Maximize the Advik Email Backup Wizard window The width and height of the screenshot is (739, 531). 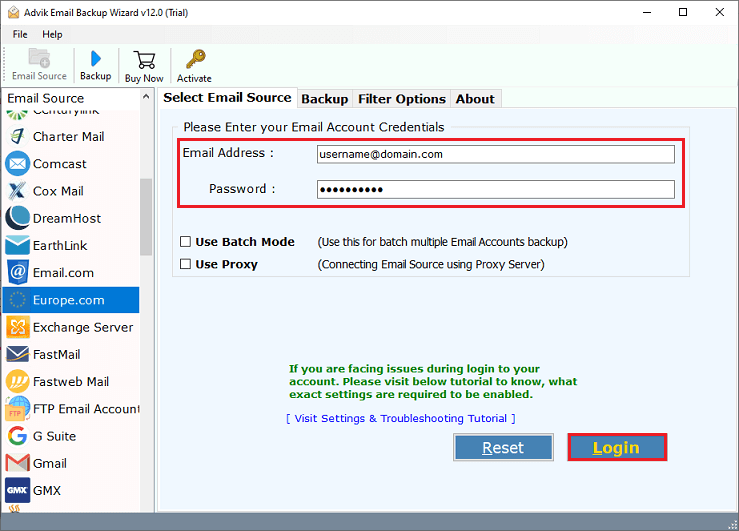coord(683,12)
